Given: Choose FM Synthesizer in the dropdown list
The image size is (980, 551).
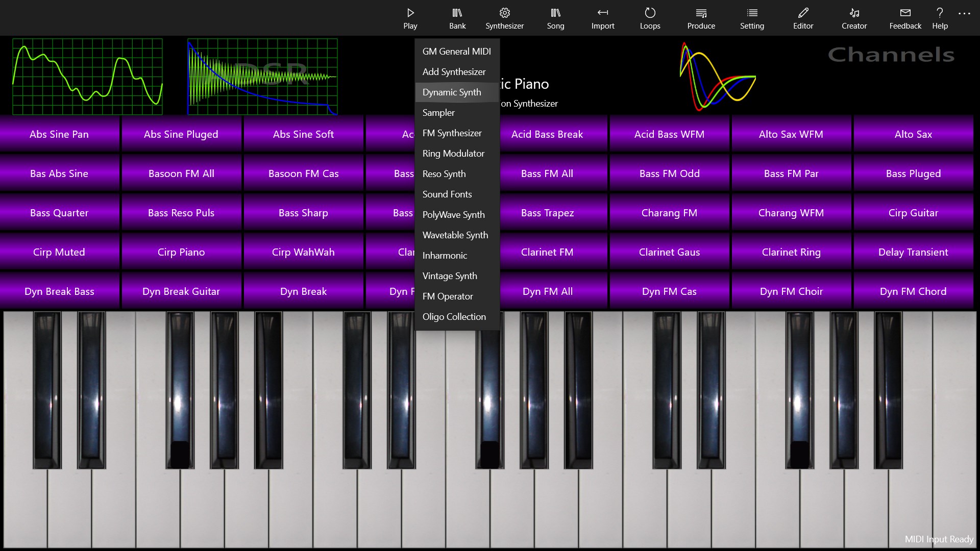Looking at the screenshot, I should (x=452, y=133).
